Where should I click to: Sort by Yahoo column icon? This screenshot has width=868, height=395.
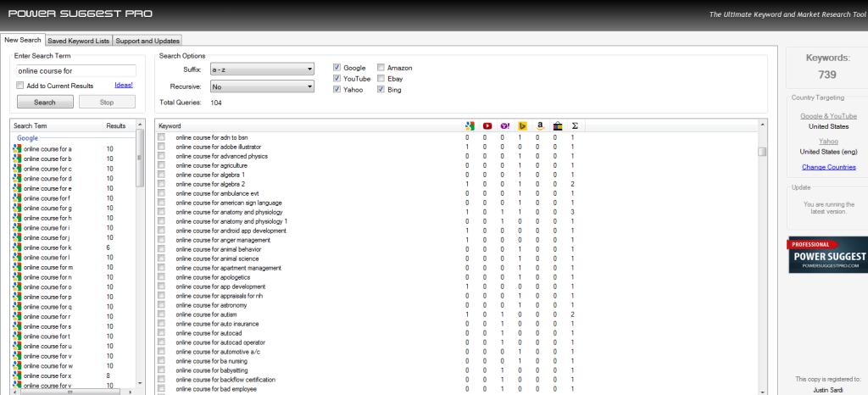pos(505,125)
